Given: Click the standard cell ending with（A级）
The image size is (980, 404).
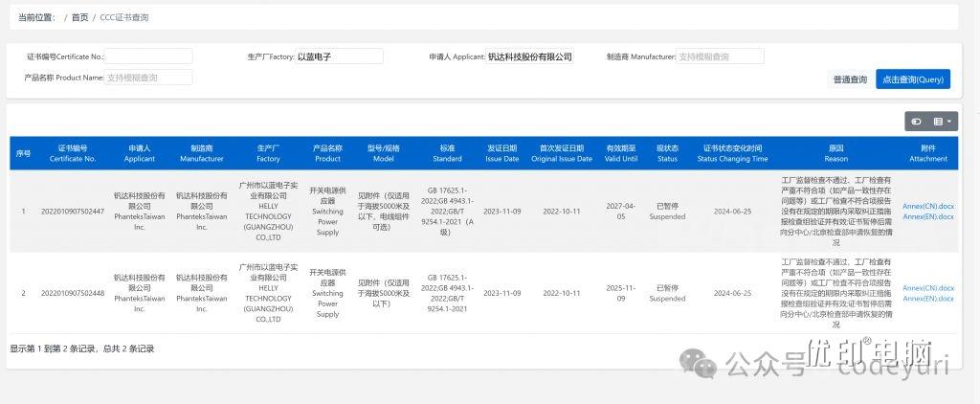Looking at the screenshot, I should [x=447, y=212].
